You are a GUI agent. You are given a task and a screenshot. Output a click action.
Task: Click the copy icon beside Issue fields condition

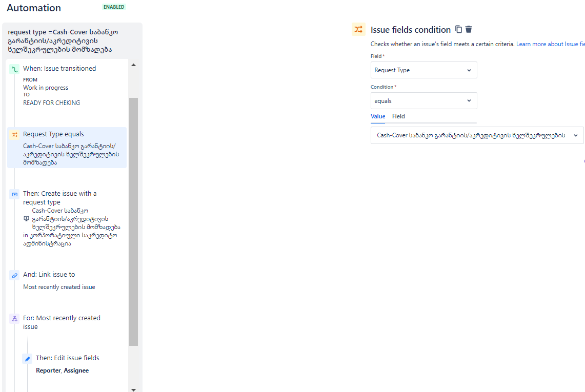[x=458, y=29]
